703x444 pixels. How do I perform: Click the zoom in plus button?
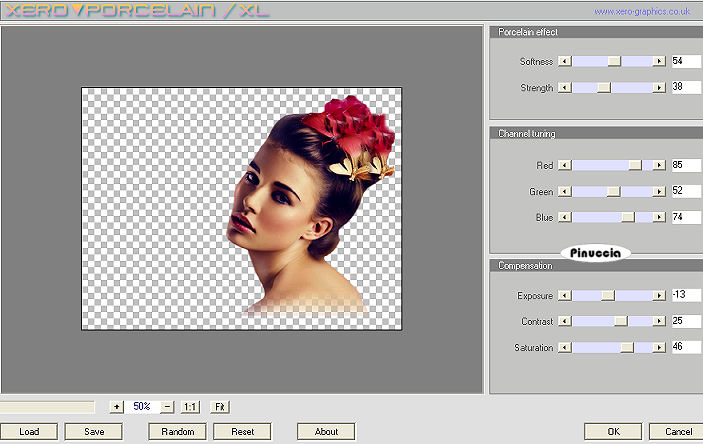(x=116, y=407)
